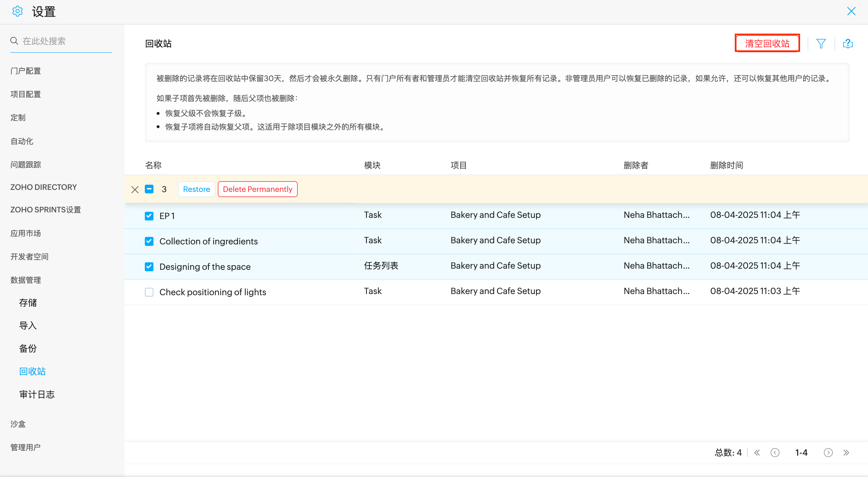This screenshot has width=868, height=477.
Task: Uncheck the EP 1 checkbox
Action: click(x=149, y=216)
